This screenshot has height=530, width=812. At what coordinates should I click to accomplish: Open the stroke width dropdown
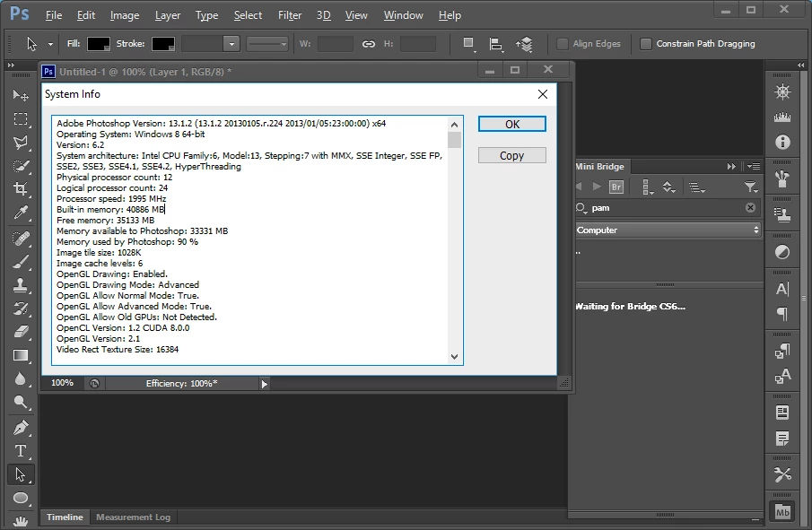tap(231, 44)
